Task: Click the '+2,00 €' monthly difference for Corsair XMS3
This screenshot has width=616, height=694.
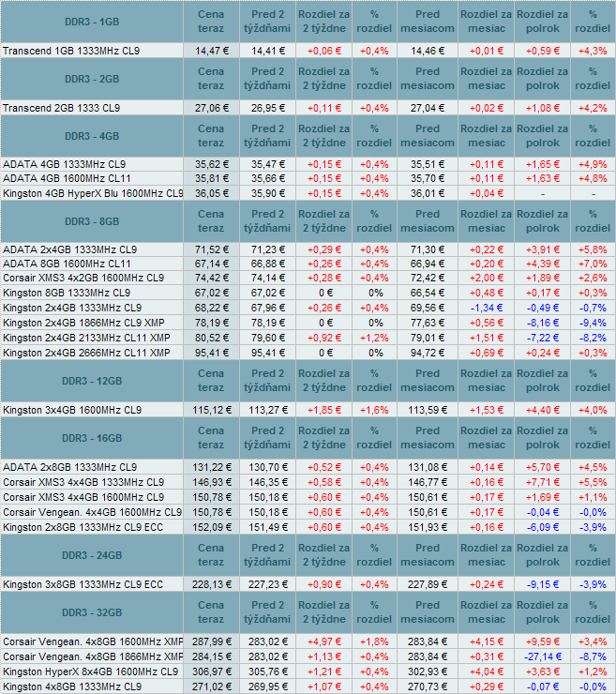Action: [x=487, y=278]
